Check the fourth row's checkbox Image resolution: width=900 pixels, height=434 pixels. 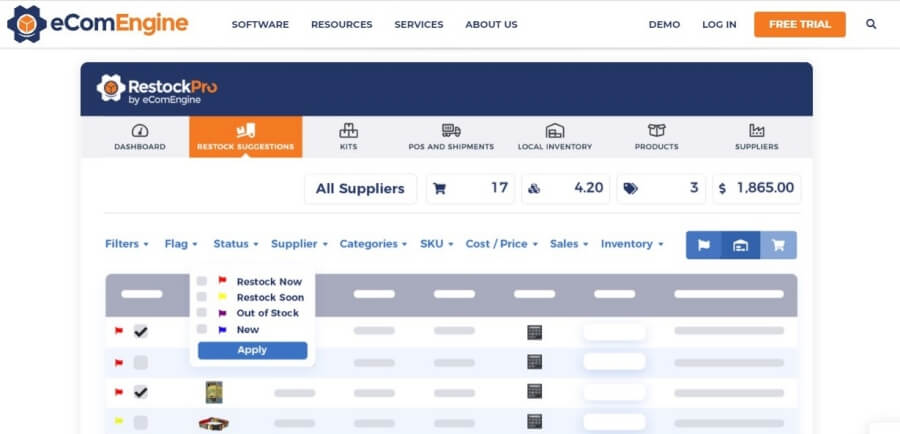coord(141,423)
